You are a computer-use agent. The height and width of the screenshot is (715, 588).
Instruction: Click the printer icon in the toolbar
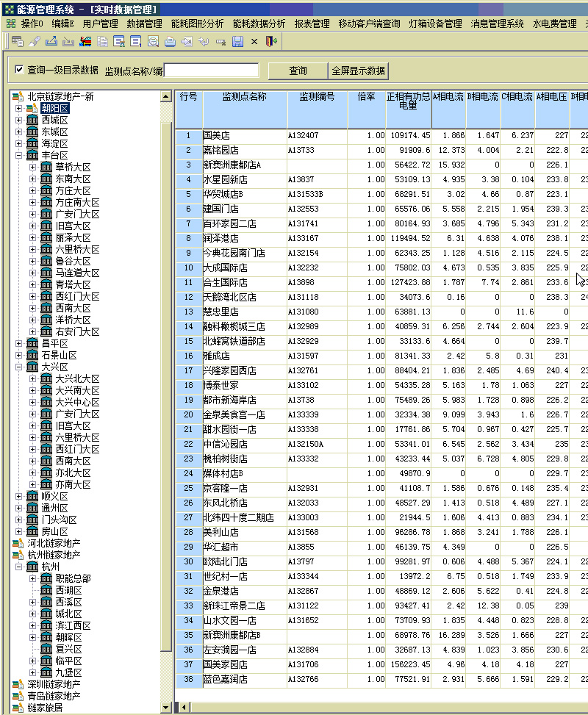click(170, 42)
